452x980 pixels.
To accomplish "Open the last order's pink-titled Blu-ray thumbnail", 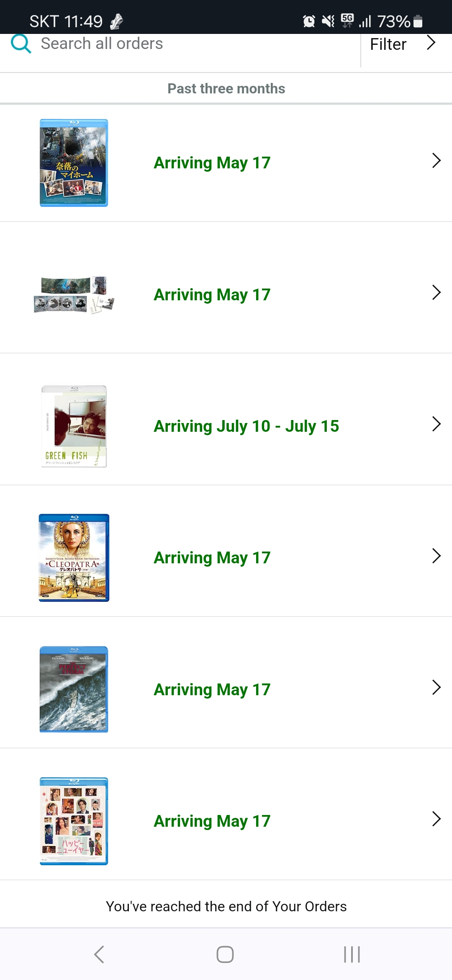I will (74, 821).
